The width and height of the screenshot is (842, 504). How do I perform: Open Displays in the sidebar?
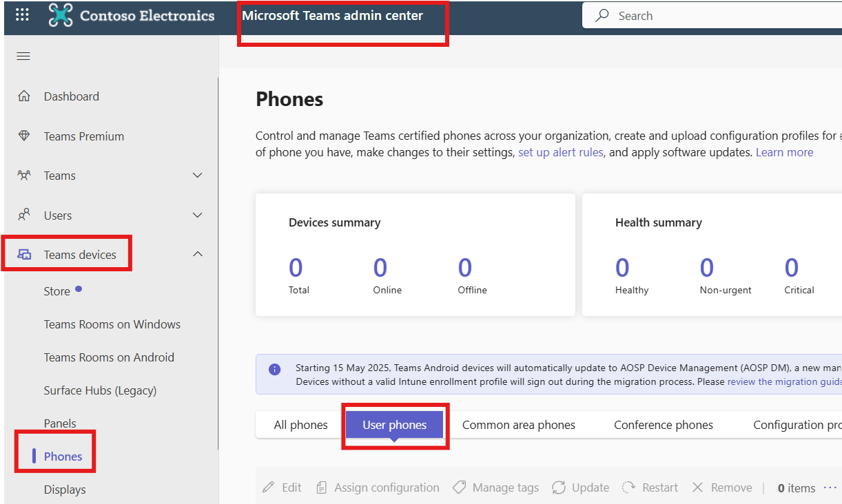pos(65,490)
